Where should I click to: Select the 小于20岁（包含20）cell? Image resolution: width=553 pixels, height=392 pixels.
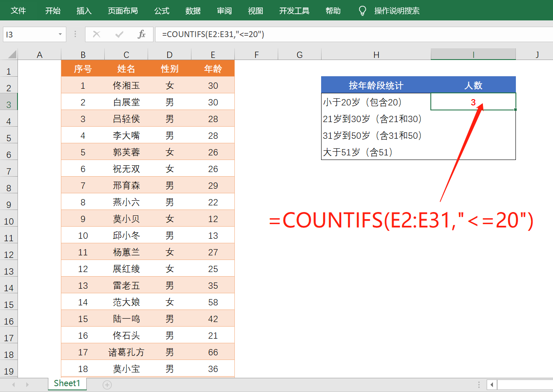click(376, 102)
